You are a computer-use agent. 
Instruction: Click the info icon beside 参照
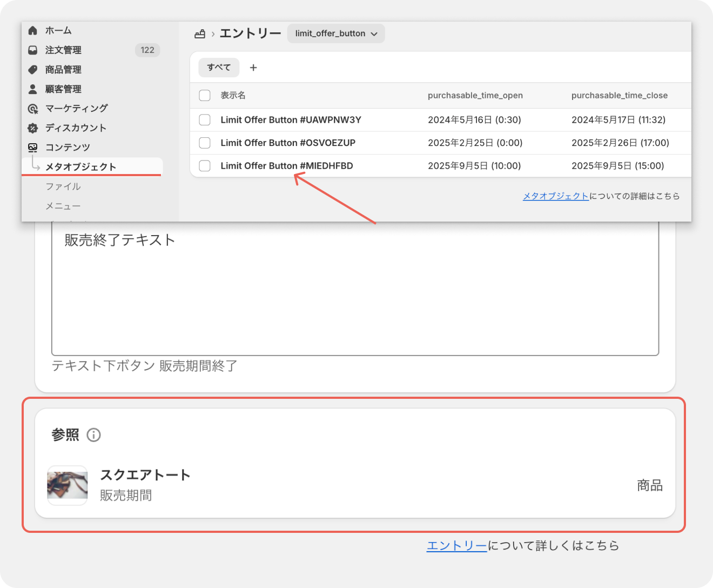94,435
